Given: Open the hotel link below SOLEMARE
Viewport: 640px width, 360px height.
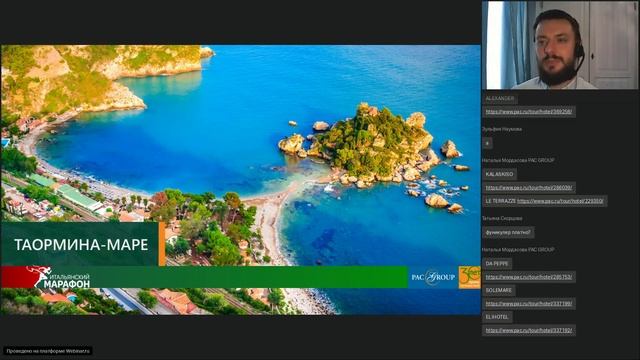Looking at the screenshot, I should pos(529,304).
